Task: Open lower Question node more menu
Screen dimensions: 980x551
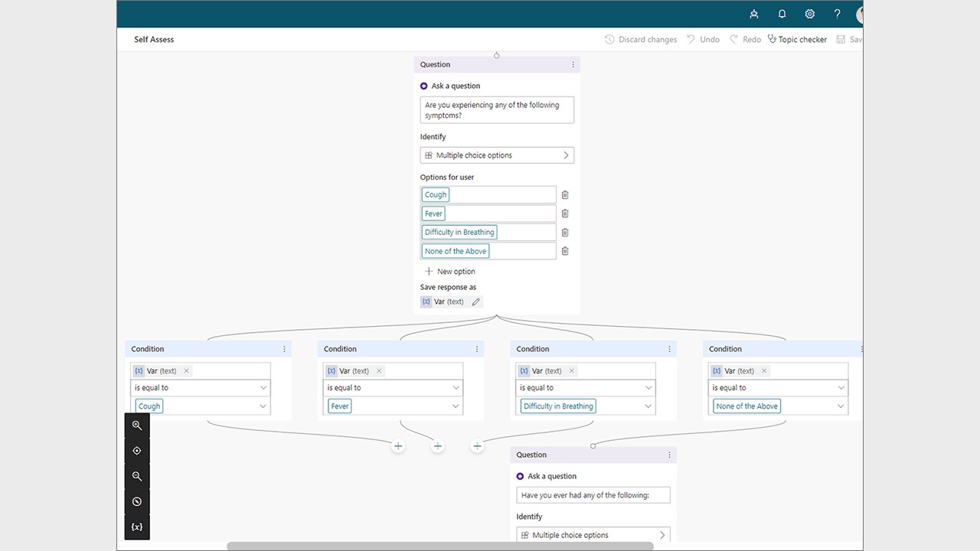Action: pos(669,455)
